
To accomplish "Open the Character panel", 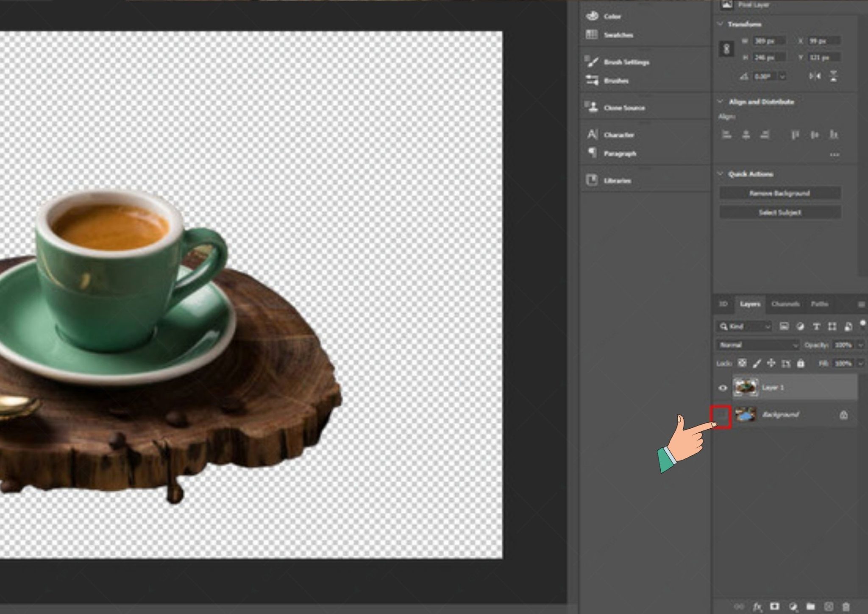I will [x=620, y=134].
